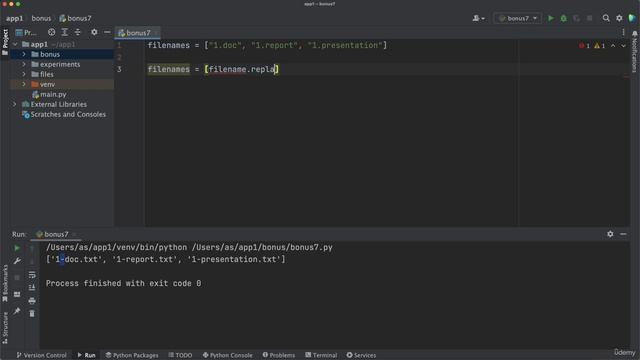640x360 pixels.
Task: Expand the bonus folder
Action: [x=24, y=54]
